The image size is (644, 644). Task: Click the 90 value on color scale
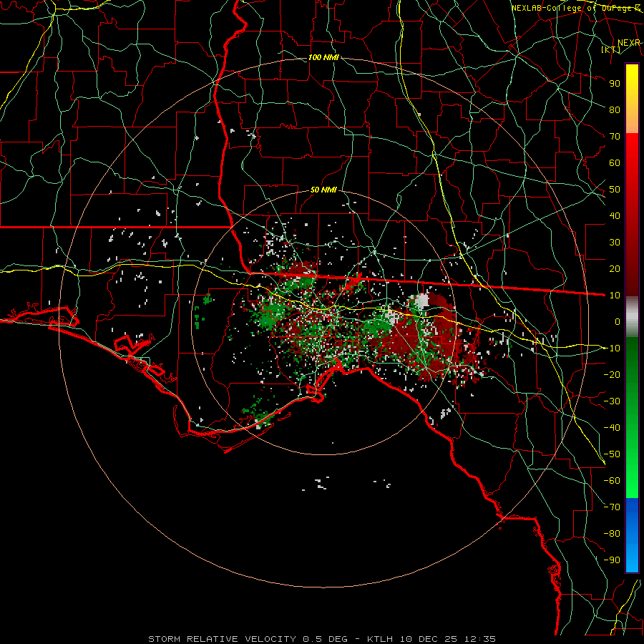click(615, 84)
